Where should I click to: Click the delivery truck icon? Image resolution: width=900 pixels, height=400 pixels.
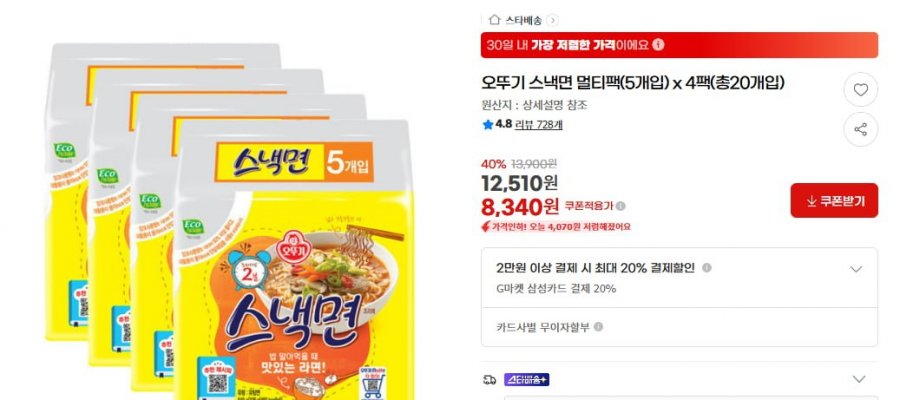coord(490,379)
